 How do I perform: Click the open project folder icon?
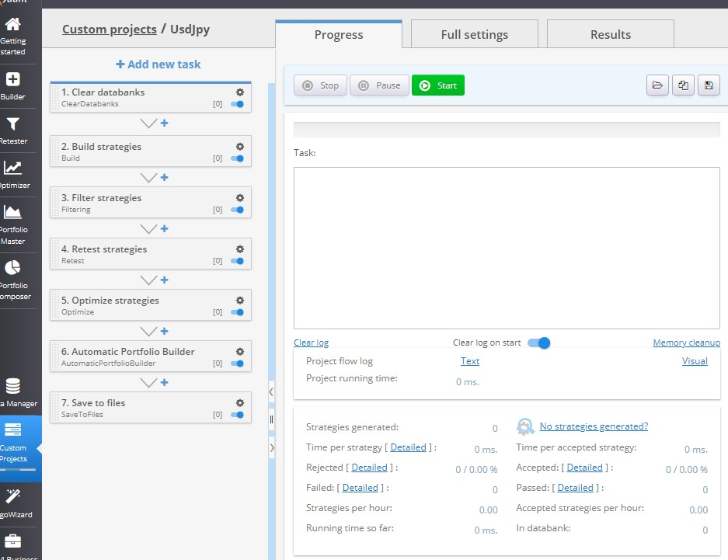click(x=657, y=85)
